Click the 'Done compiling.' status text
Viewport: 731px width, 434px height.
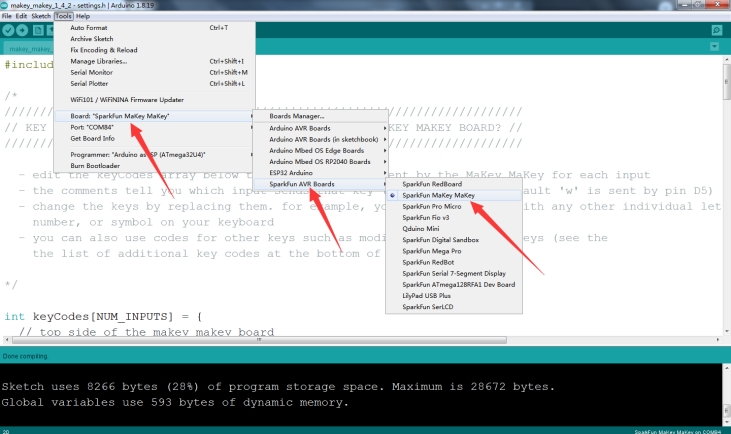click(25, 356)
